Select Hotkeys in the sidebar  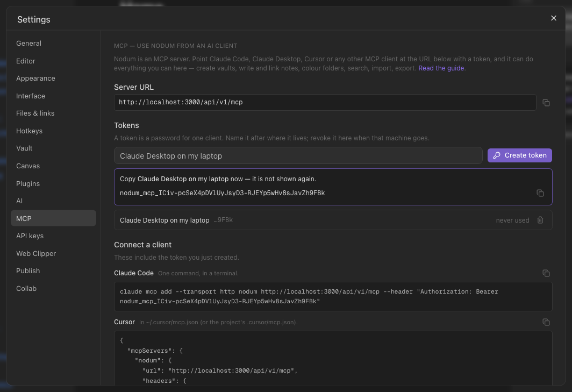click(53, 131)
